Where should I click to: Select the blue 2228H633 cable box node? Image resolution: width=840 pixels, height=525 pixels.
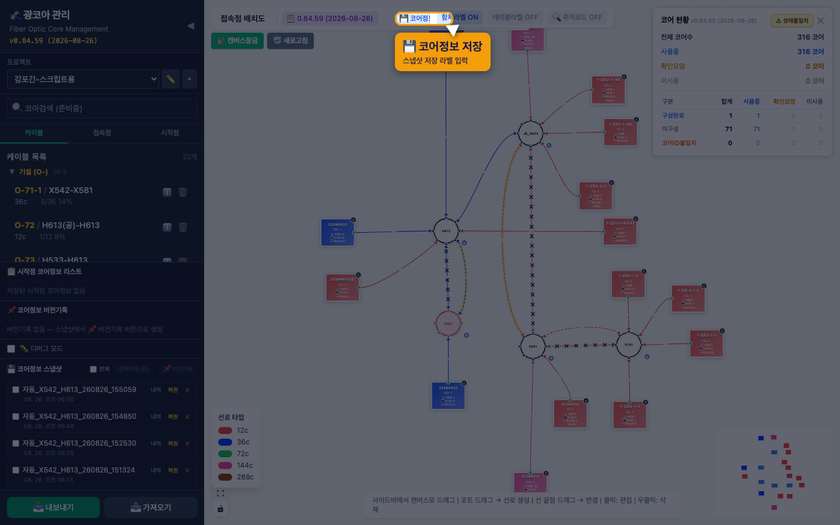click(x=338, y=232)
